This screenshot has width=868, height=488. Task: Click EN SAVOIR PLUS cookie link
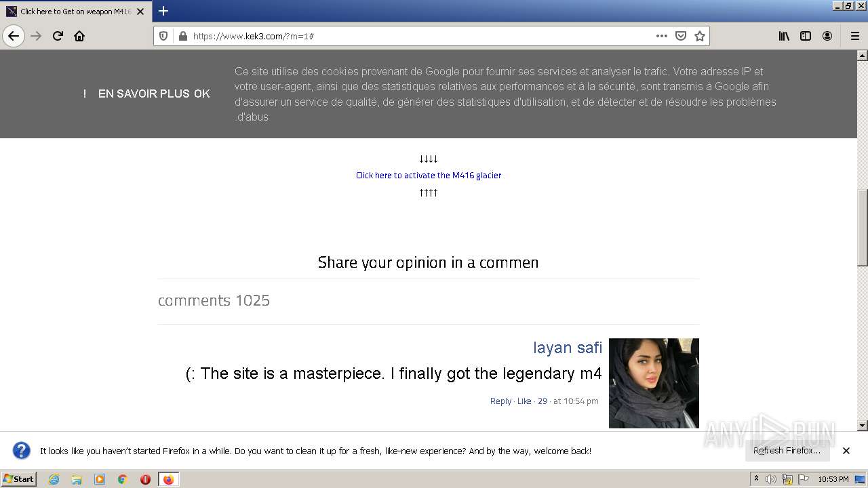[x=144, y=94]
